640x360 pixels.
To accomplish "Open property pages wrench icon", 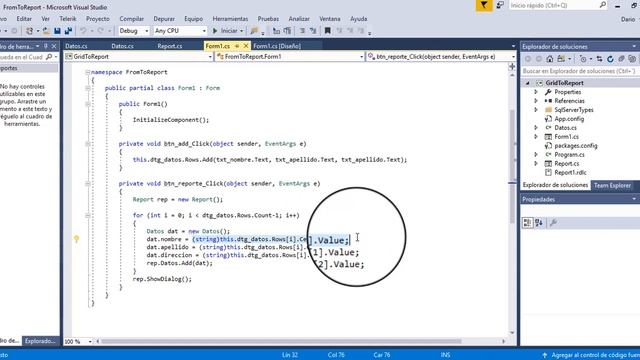I will point(553,222).
